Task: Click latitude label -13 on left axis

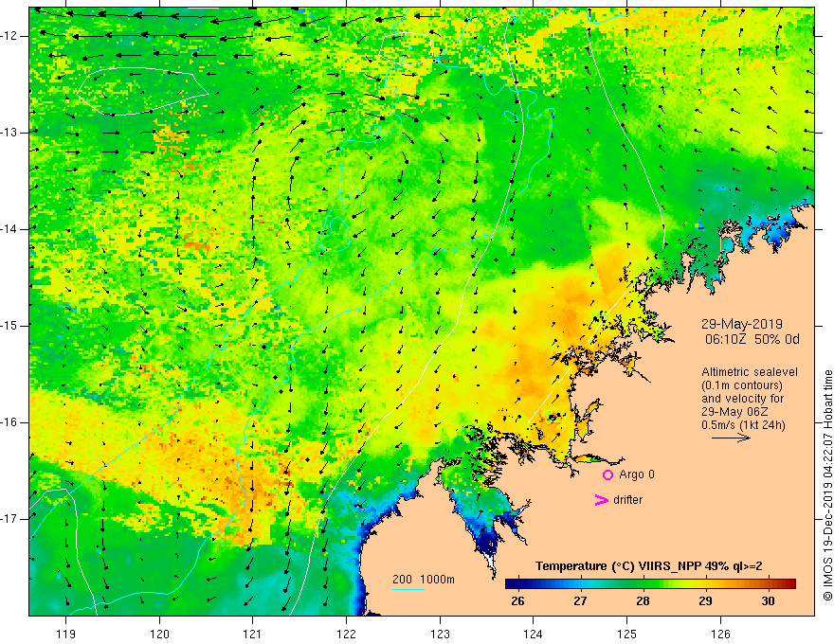Action: click(9, 133)
